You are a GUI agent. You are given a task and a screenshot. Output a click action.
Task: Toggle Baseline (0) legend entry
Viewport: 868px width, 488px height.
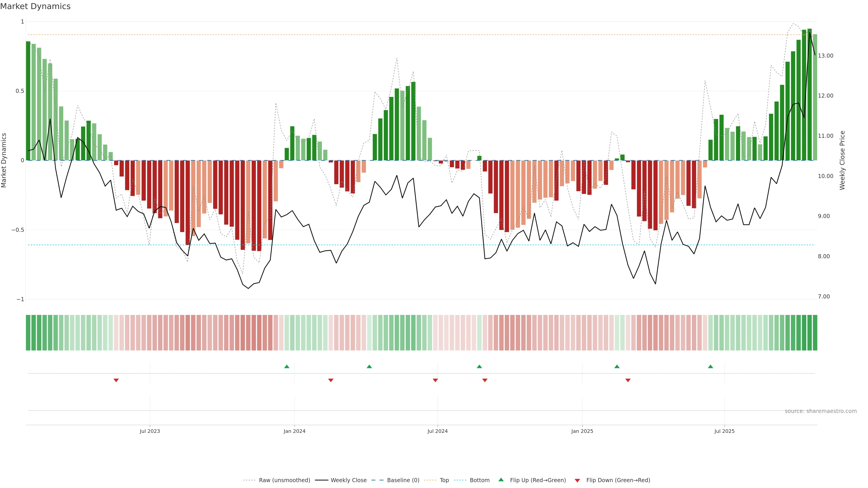[x=403, y=480]
